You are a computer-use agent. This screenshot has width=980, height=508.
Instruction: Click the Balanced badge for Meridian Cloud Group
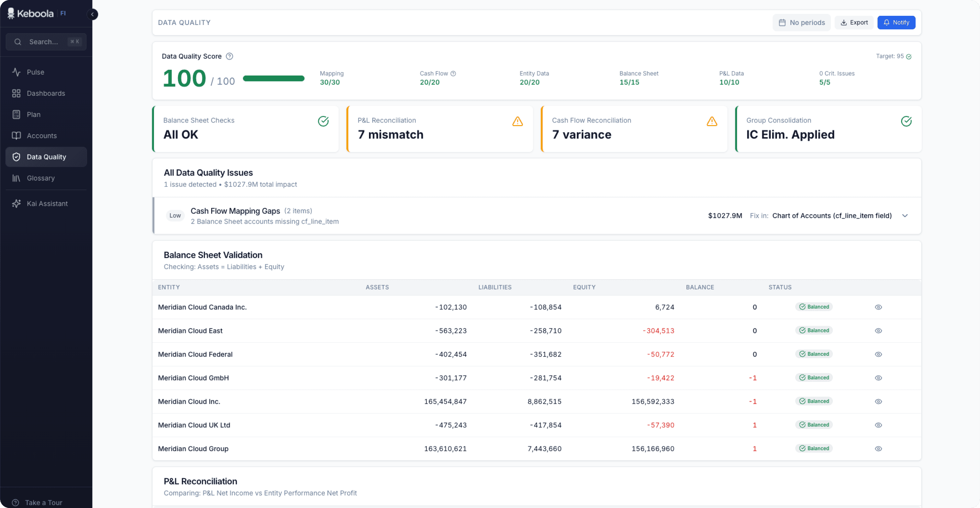click(x=814, y=449)
